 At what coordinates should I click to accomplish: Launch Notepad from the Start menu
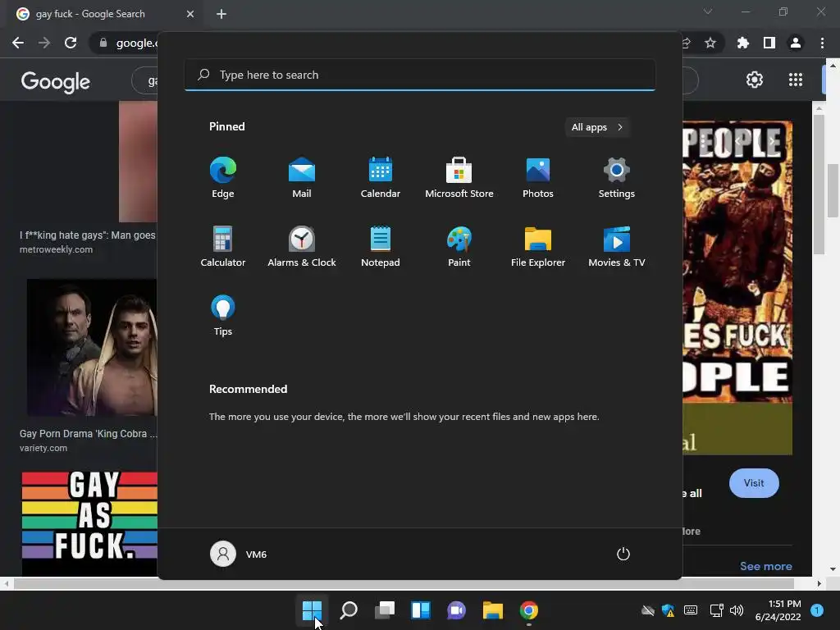coord(381,246)
